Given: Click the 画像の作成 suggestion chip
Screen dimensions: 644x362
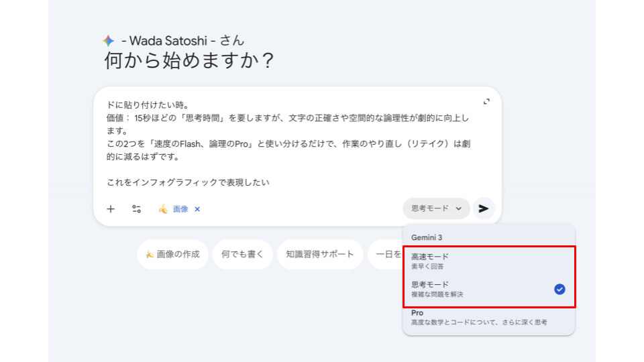Looking at the screenshot, I should point(173,255).
